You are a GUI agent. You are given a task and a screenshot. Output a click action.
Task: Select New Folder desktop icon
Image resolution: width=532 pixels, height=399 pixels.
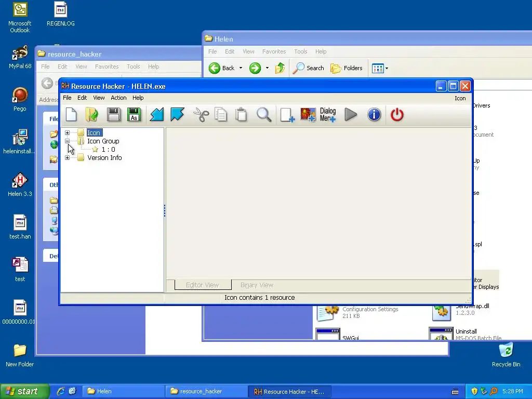pyautogui.click(x=20, y=355)
